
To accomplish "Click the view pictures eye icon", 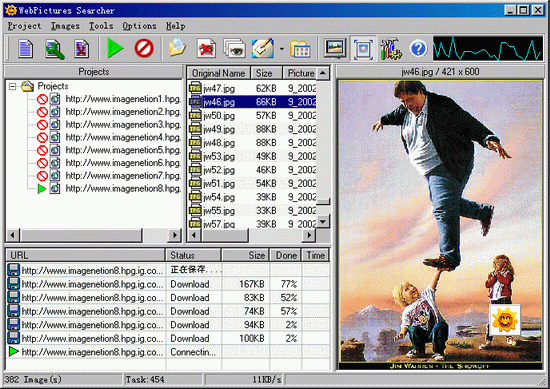I will click(234, 48).
